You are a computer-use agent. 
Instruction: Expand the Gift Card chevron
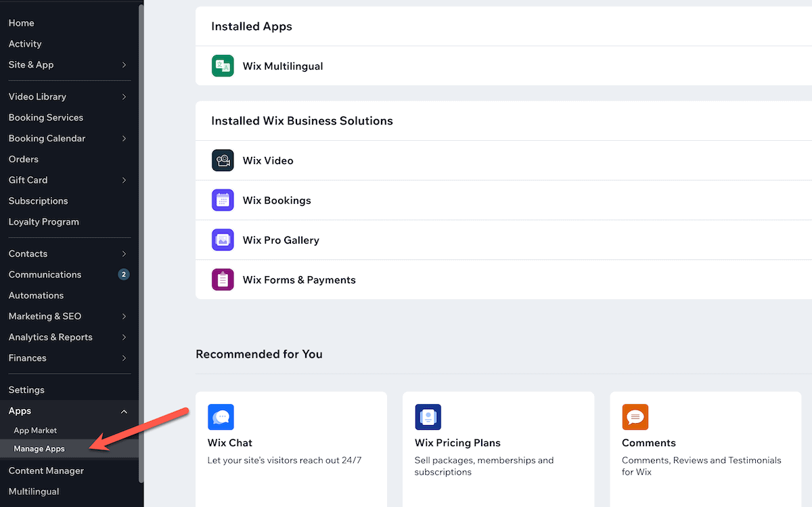tap(124, 180)
